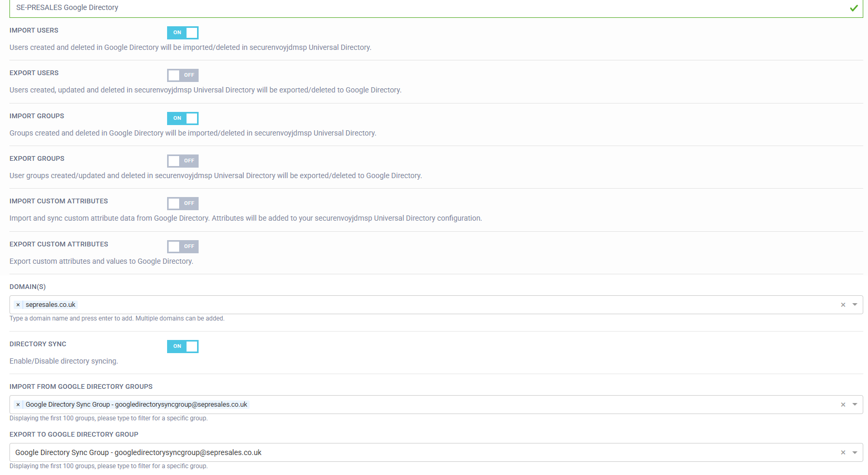Image resolution: width=868 pixels, height=475 pixels.
Task: Expand the Import From Google Directory Groups dropdown
Action: pyautogui.click(x=855, y=404)
